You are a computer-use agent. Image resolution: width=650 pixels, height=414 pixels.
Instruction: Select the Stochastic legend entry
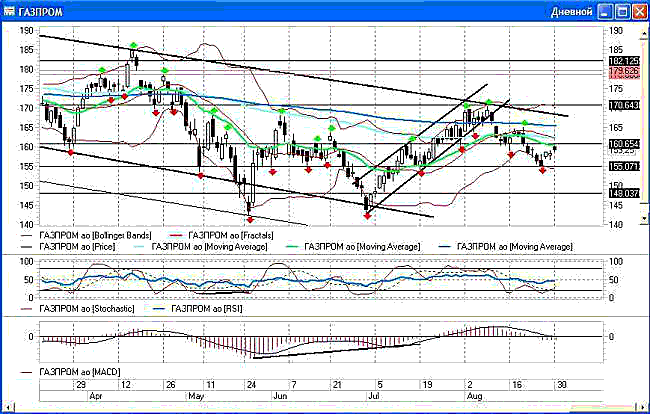tap(78, 309)
